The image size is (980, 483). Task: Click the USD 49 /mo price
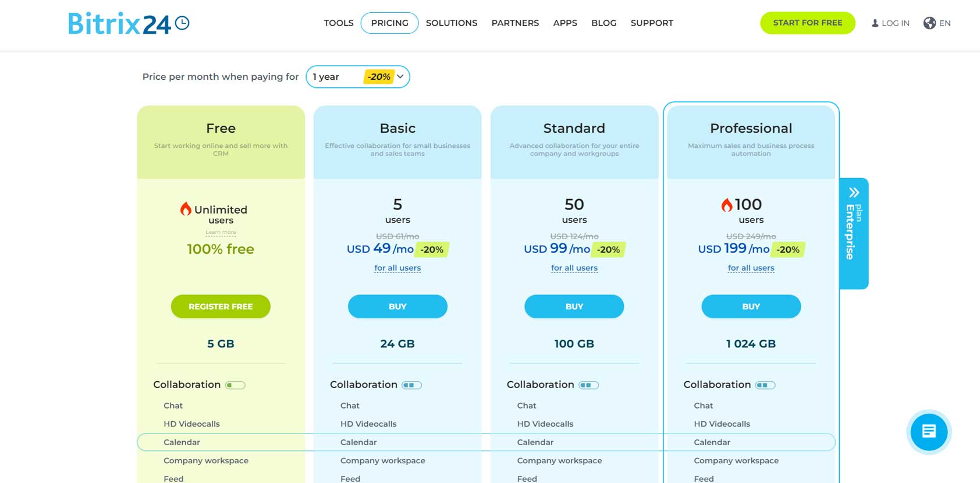[380, 249]
